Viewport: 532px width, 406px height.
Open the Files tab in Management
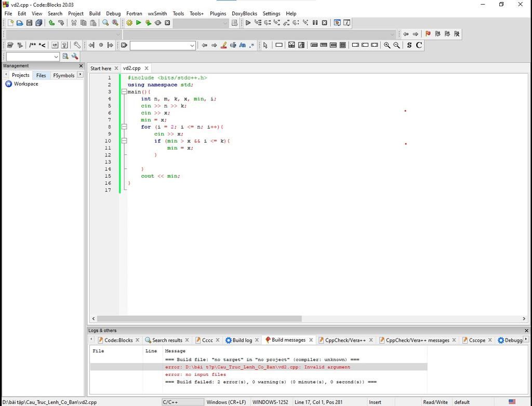tap(41, 75)
